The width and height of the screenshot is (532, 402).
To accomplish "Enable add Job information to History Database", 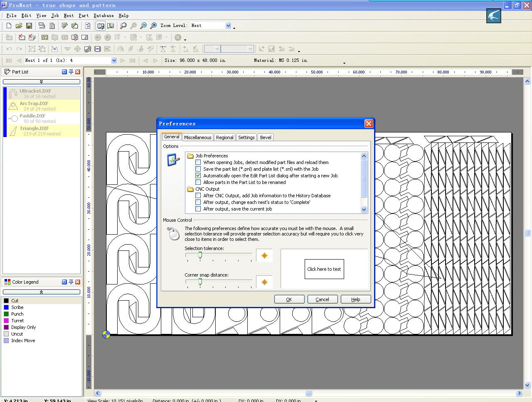I will pyautogui.click(x=198, y=196).
